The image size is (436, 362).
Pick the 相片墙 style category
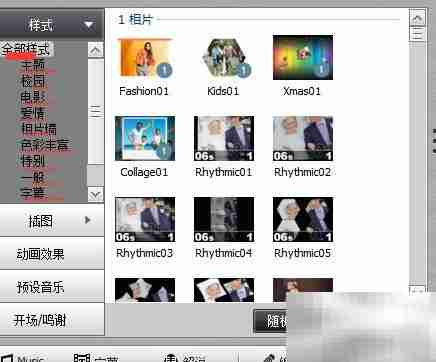coord(39,129)
